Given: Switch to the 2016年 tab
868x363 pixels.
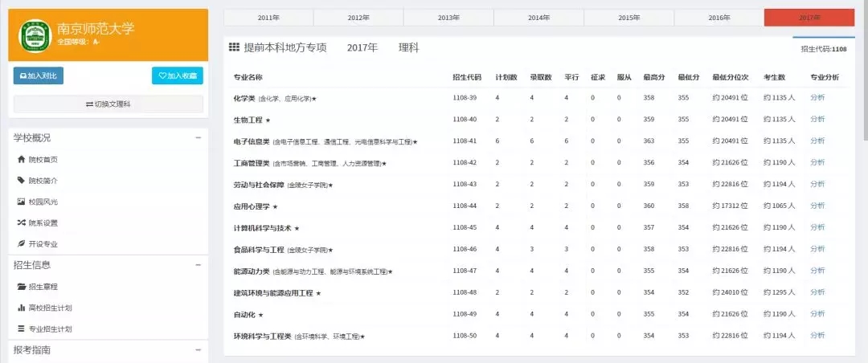Looking at the screenshot, I should 719,18.
